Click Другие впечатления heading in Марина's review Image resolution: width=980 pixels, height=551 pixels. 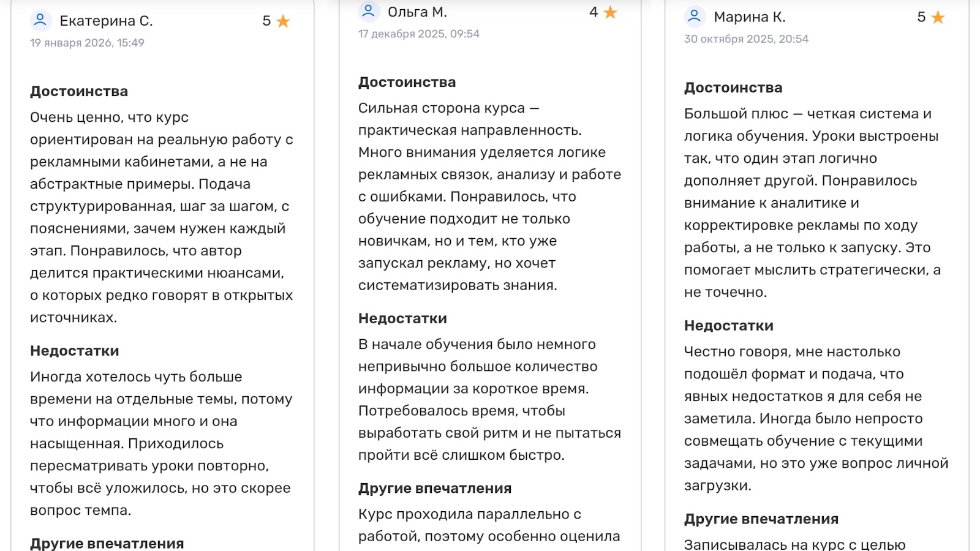click(761, 519)
